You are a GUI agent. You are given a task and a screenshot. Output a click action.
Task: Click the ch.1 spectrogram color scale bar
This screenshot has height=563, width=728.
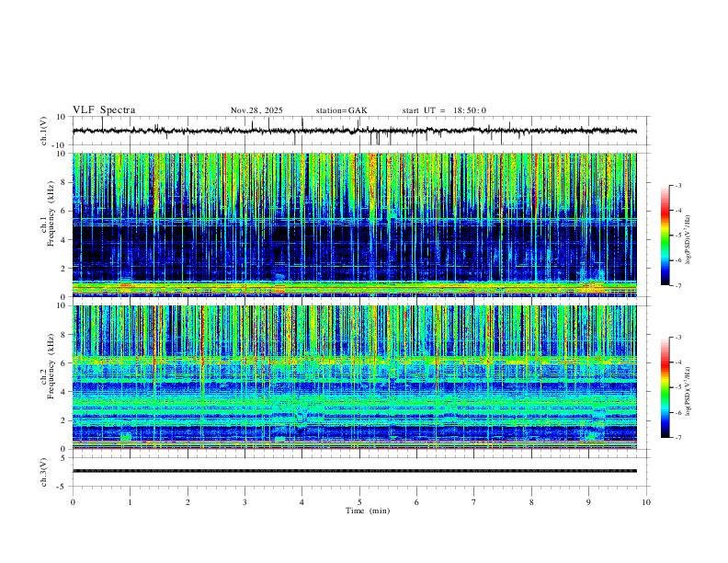tap(665, 236)
